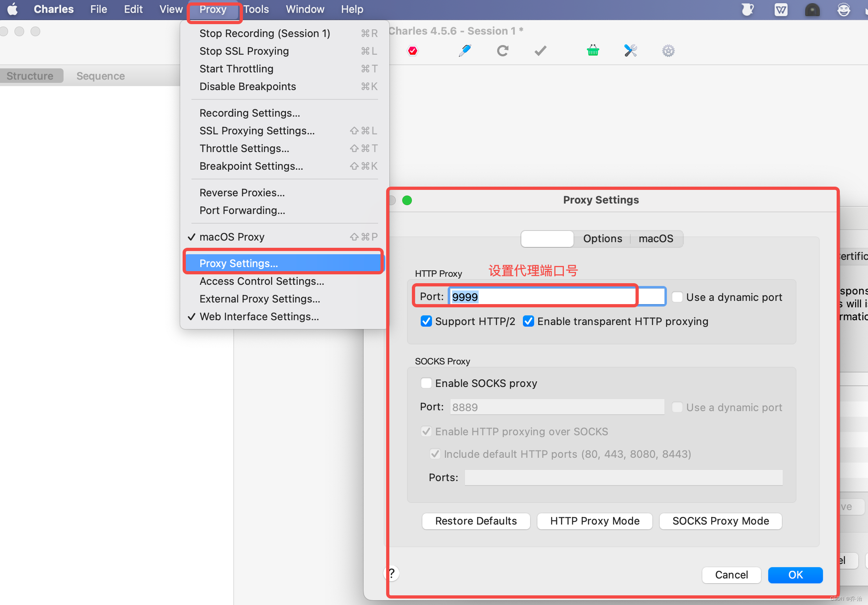Click the Charles jug icon in menu bar
This screenshot has width=868, height=605.
point(747,9)
